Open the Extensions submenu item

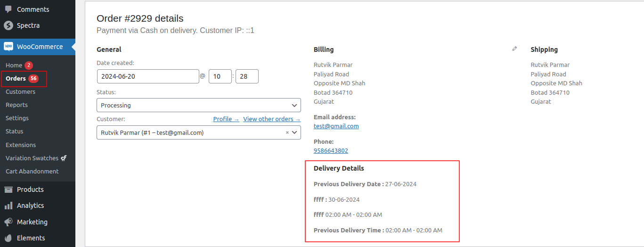(x=21, y=145)
